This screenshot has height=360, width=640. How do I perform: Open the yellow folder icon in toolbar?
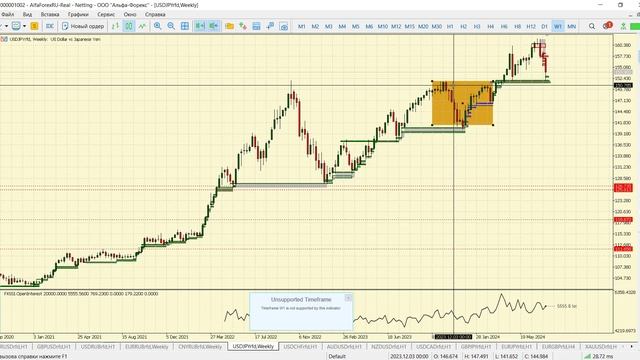[229, 26]
